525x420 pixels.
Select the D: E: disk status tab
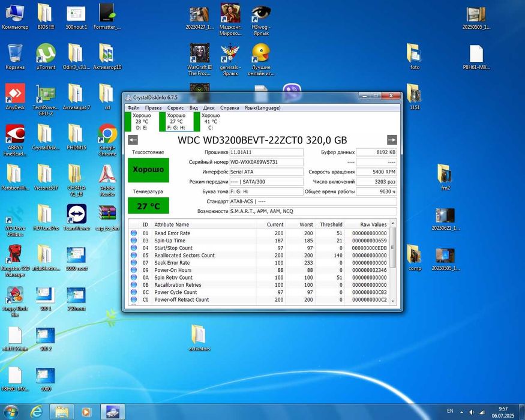141,122
